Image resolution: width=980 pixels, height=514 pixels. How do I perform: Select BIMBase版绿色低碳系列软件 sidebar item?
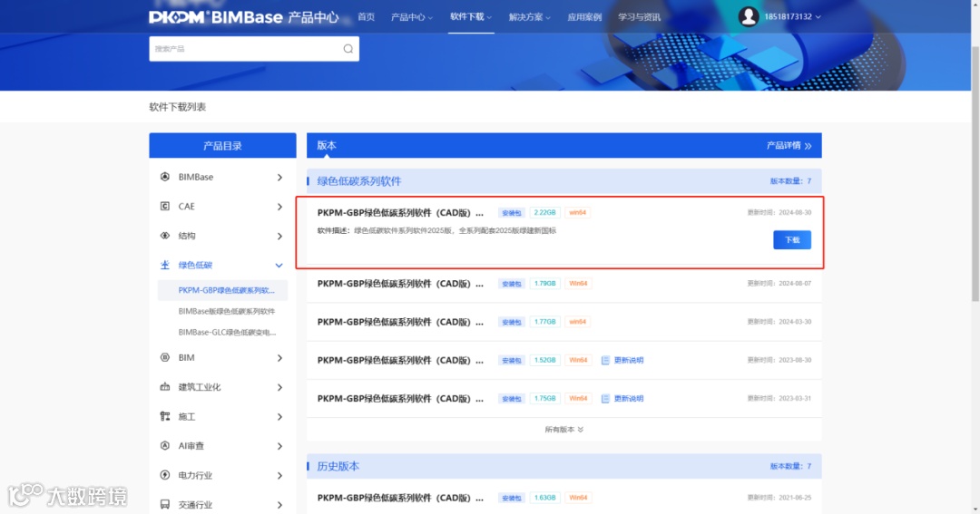click(x=226, y=311)
